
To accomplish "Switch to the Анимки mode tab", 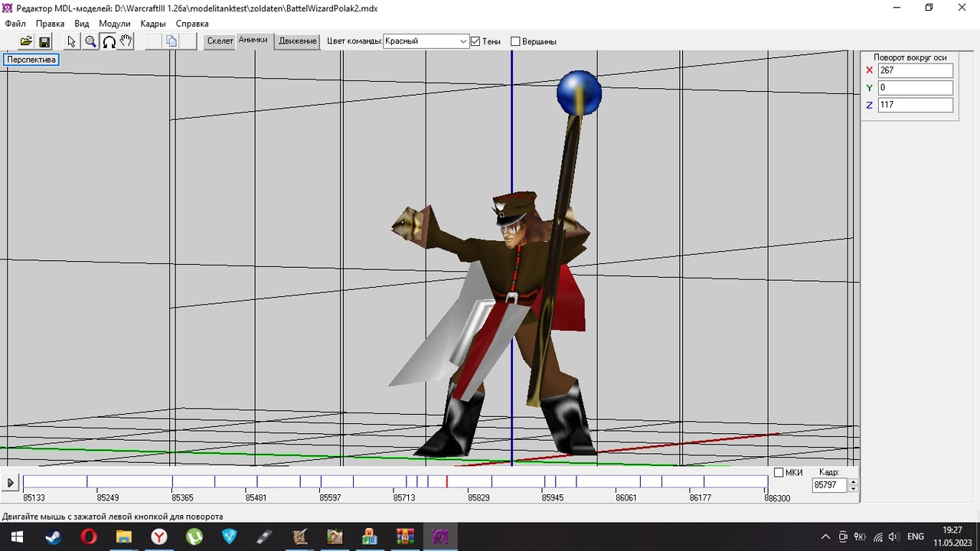I will 253,41.
